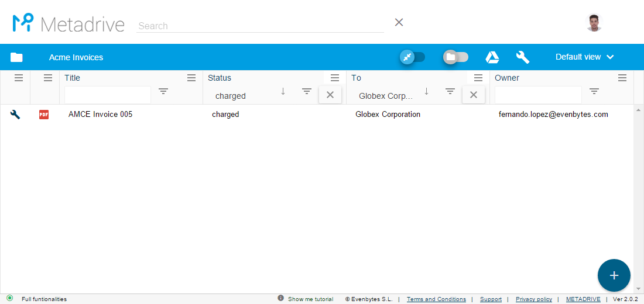
Task: Click the Globex Corporation cell
Action: [x=388, y=115]
